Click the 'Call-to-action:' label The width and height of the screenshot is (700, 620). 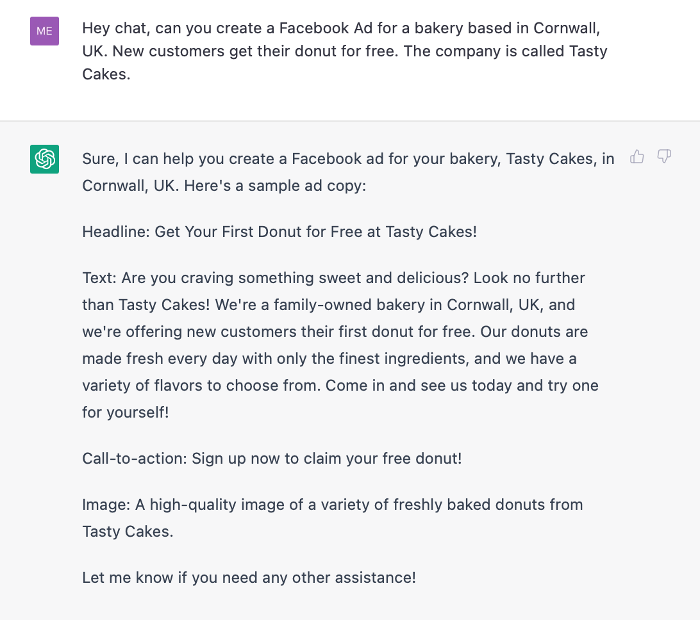point(134,458)
